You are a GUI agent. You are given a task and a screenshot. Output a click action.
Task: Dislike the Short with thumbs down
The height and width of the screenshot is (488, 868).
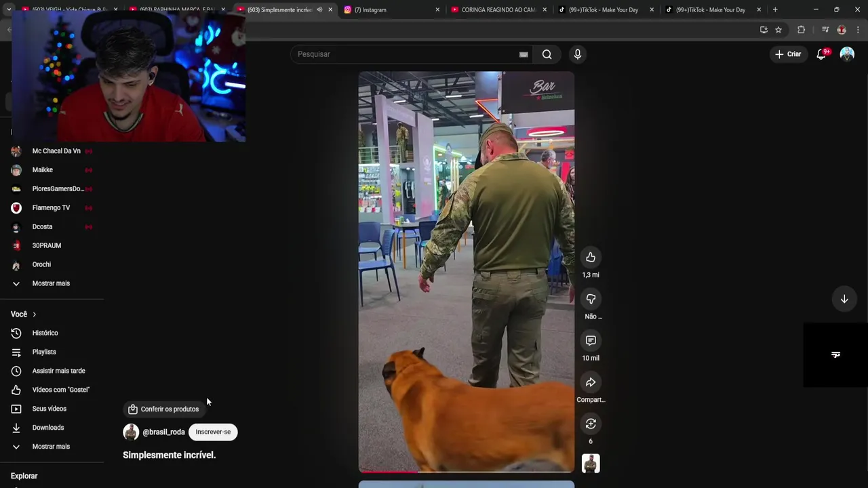point(591,299)
